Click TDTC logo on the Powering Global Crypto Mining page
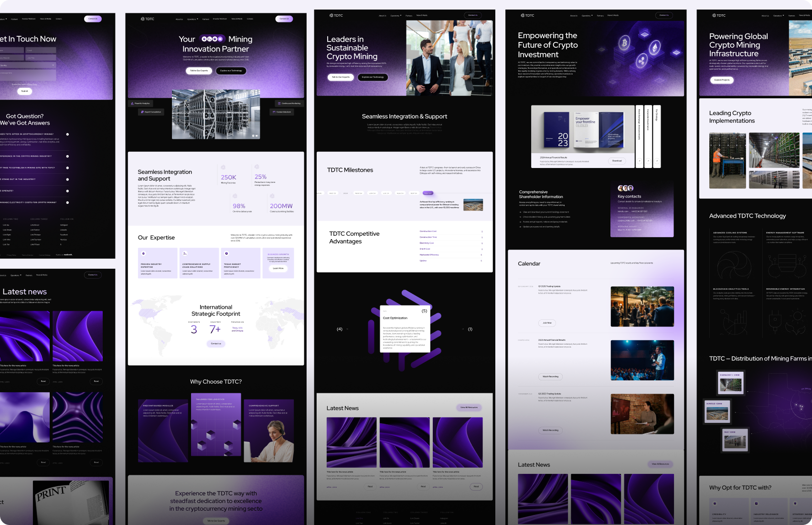The image size is (812, 525). (x=719, y=15)
